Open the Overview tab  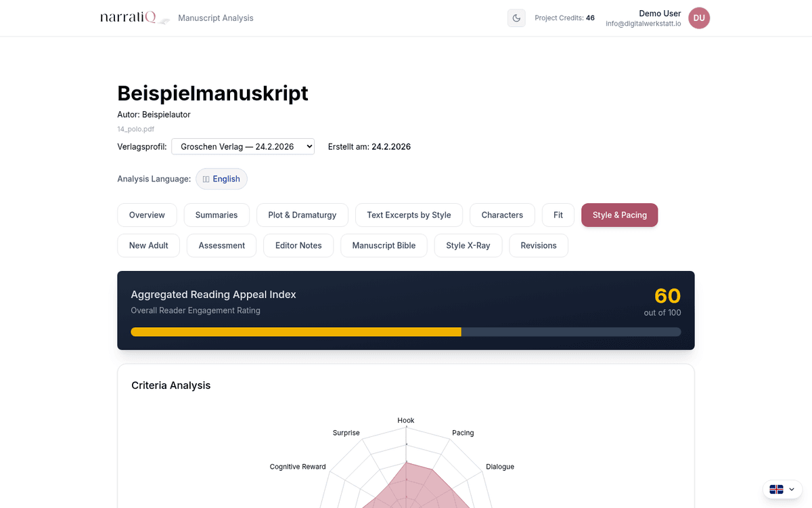click(x=147, y=215)
